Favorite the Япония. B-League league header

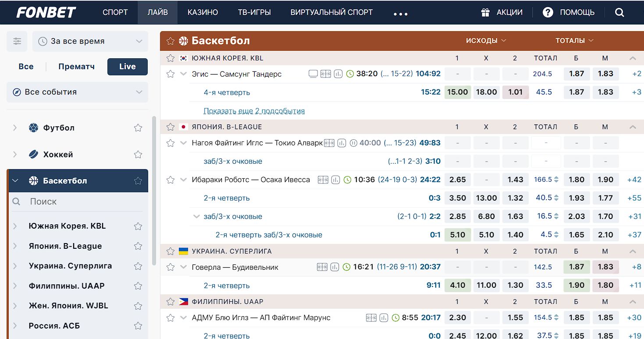[x=170, y=127]
